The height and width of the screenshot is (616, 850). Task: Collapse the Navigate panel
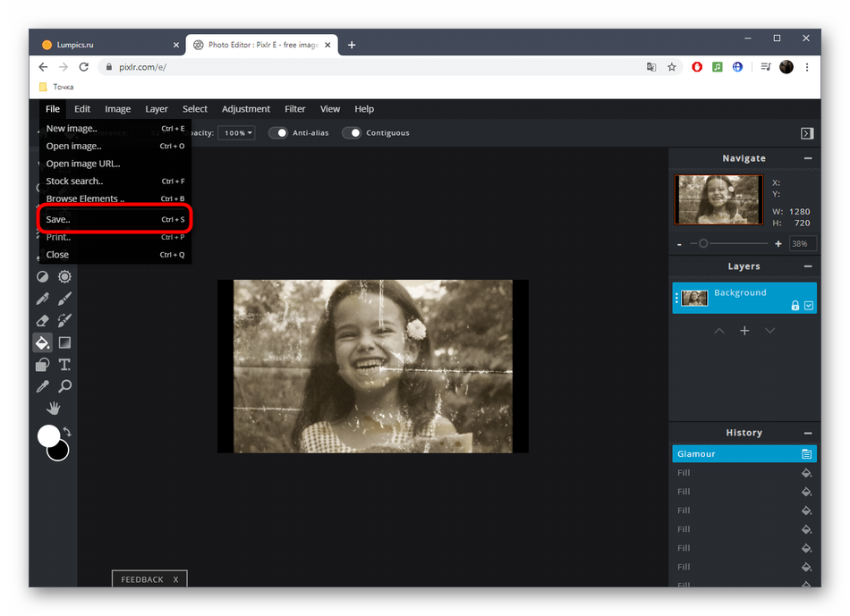point(807,158)
